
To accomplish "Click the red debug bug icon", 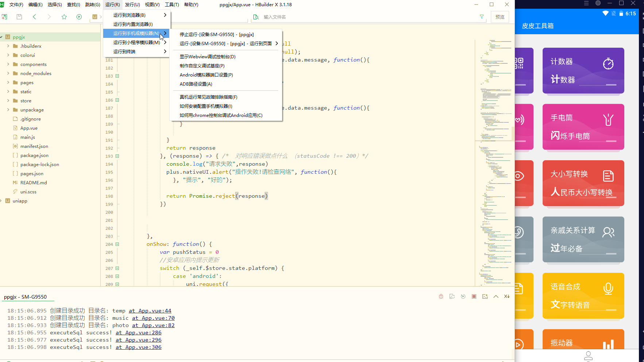I will coord(441,296).
